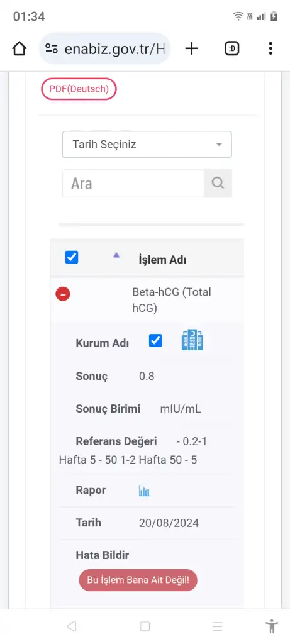Viewport: 290px width, 644px height.
Task: Tap the site info icon in address bar
Action: pos(52,49)
